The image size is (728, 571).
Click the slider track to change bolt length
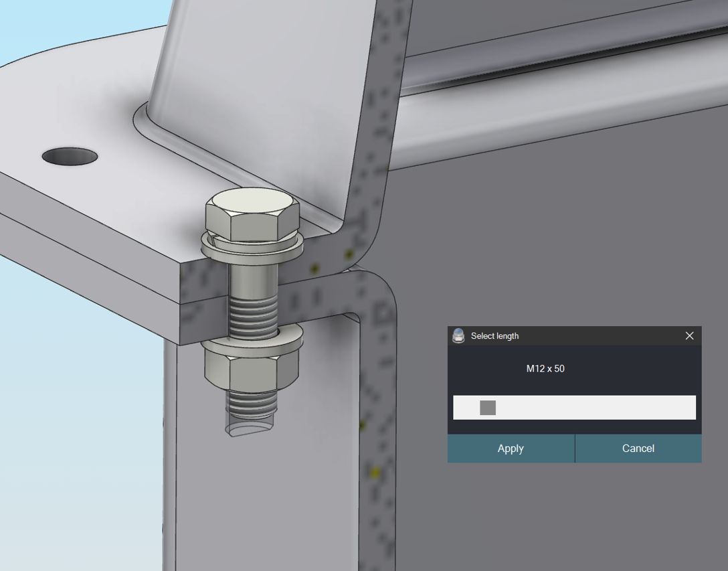pos(589,407)
